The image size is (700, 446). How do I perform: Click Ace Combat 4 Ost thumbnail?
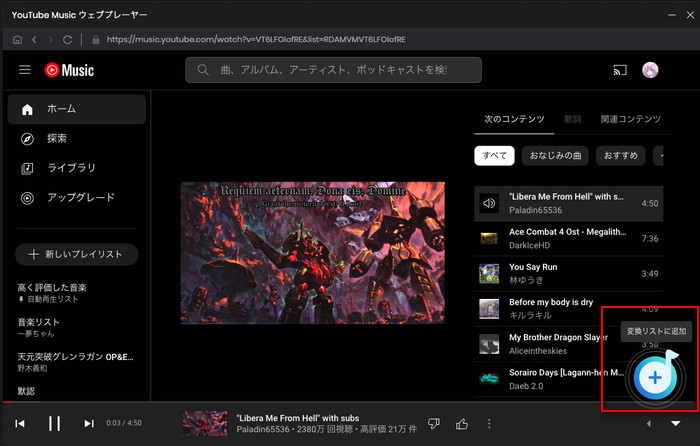click(x=489, y=238)
